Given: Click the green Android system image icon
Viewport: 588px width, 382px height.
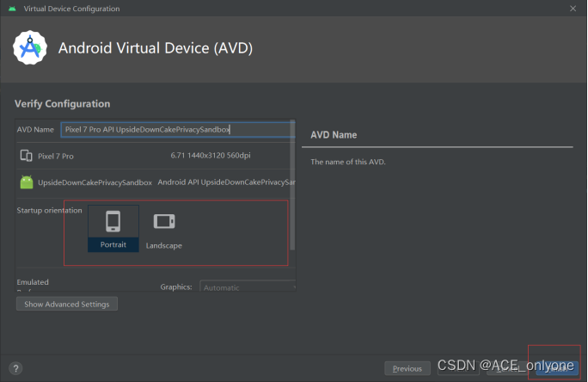Looking at the screenshot, I should point(27,182).
